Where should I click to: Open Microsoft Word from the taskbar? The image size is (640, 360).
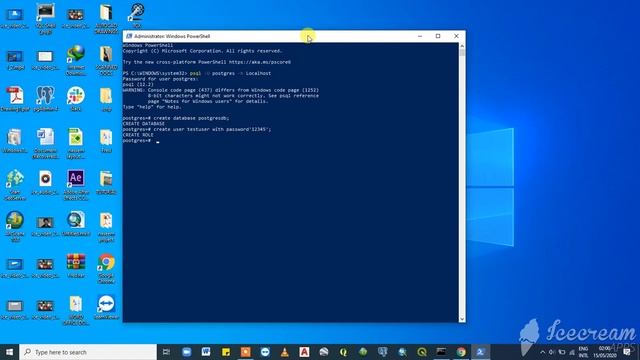(x=206, y=352)
